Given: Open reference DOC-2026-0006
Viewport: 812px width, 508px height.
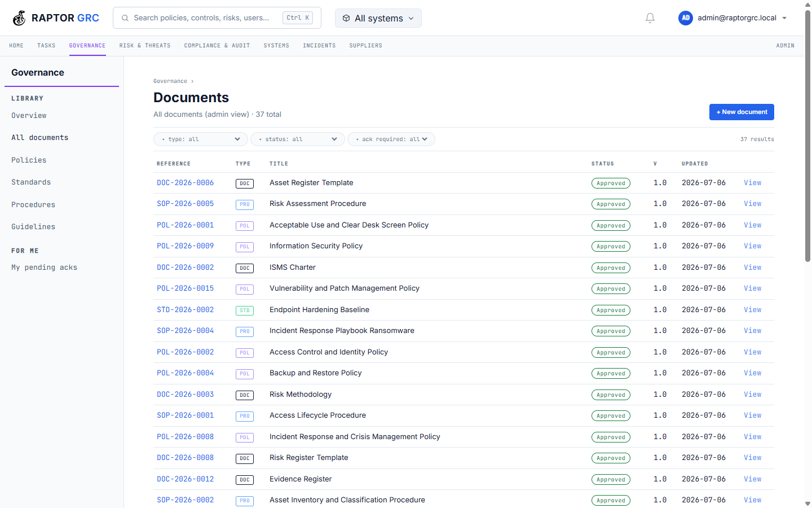Looking at the screenshot, I should [x=186, y=183].
